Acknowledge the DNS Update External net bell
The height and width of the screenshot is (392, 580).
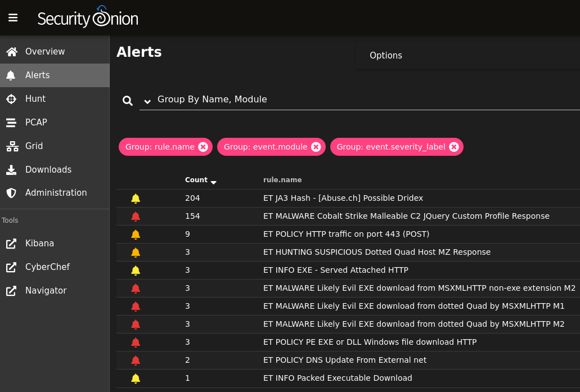click(x=136, y=361)
